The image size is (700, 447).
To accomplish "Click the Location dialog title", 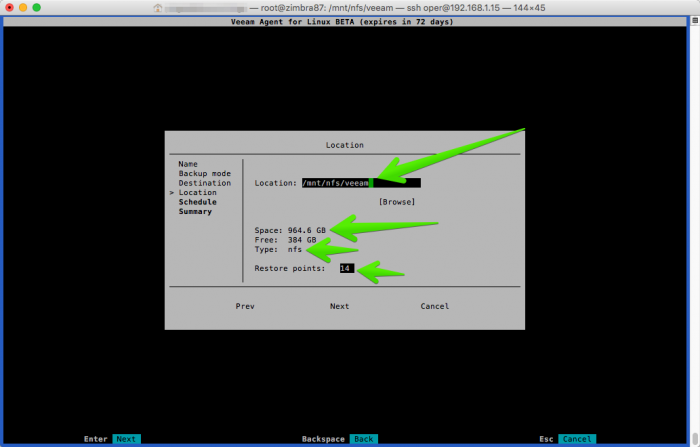I will [x=345, y=145].
